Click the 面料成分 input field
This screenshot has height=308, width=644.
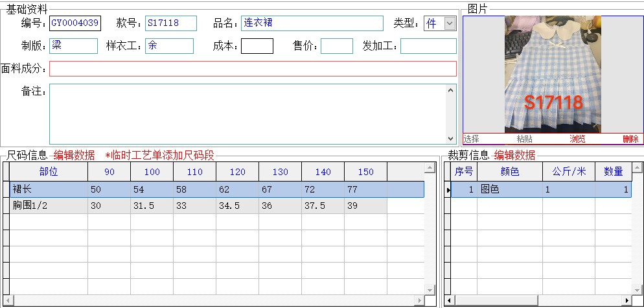point(253,69)
